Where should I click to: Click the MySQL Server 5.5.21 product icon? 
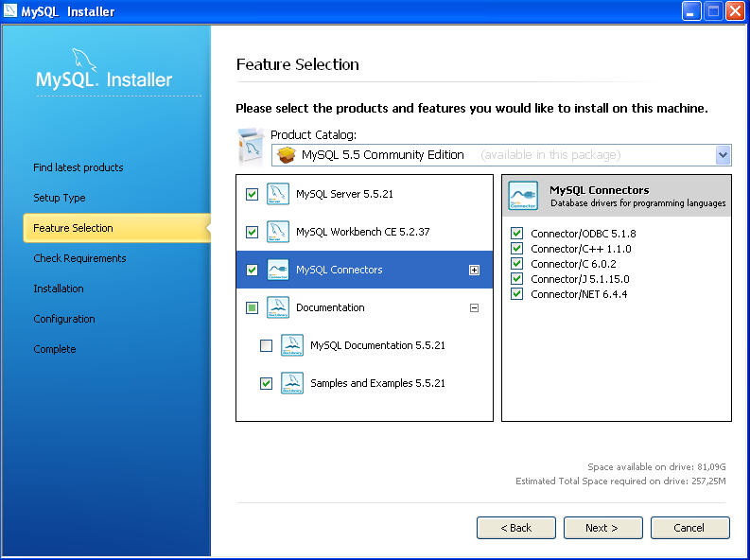coord(277,194)
